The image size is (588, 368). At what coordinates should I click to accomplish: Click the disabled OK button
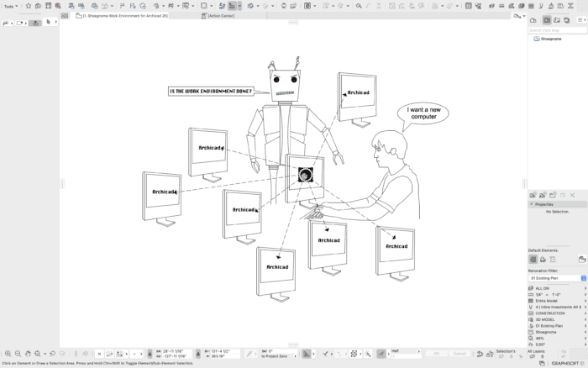[437, 354]
